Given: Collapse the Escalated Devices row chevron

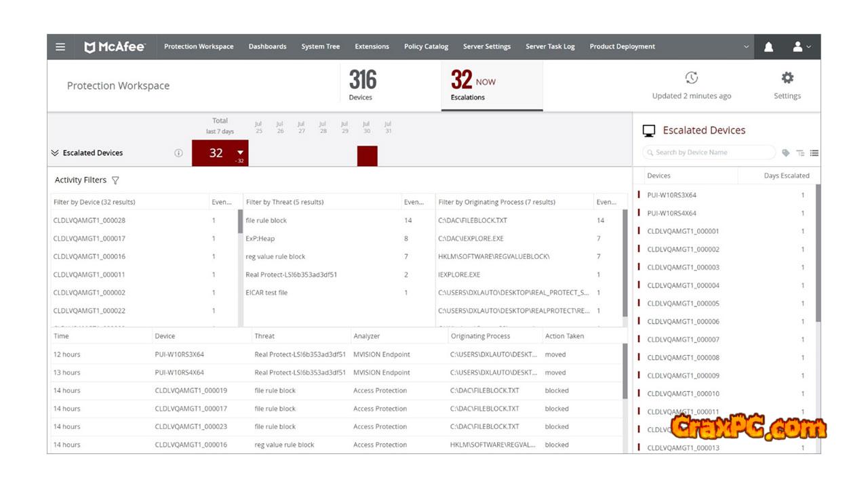Looking at the screenshot, I should pos(55,153).
